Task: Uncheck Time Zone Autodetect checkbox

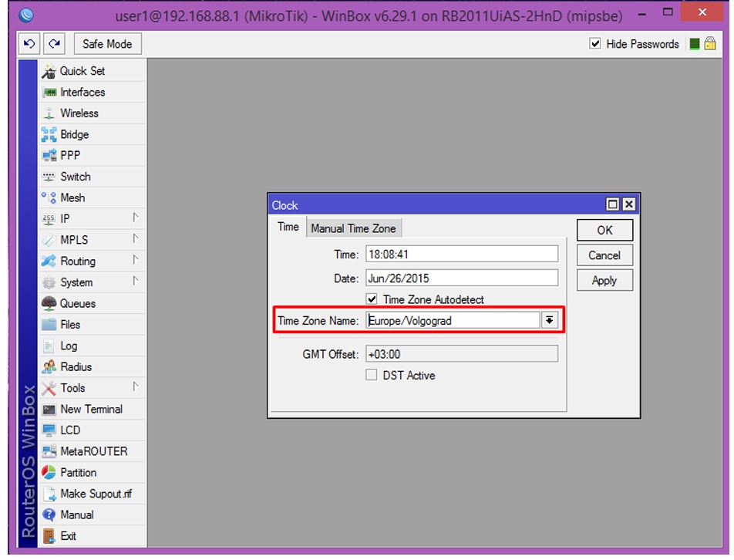Action: tap(372, 299)
